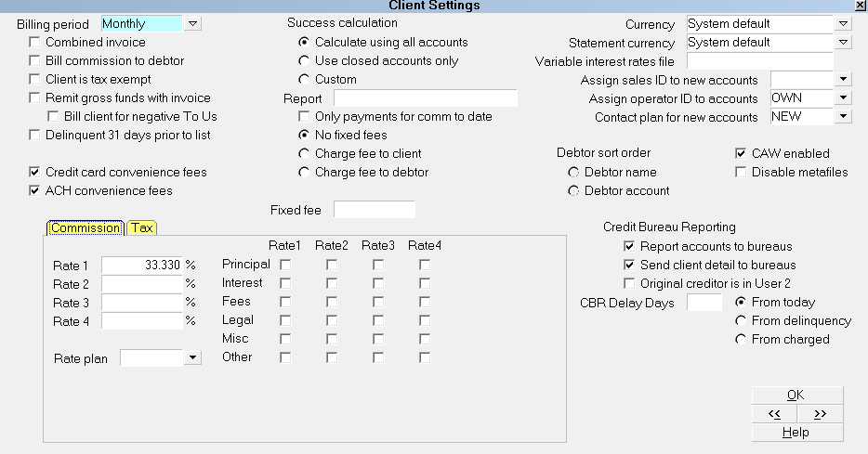Screen dimensions: 868x454
Task: Select From delinquency radio option
Action: (741, 320)
